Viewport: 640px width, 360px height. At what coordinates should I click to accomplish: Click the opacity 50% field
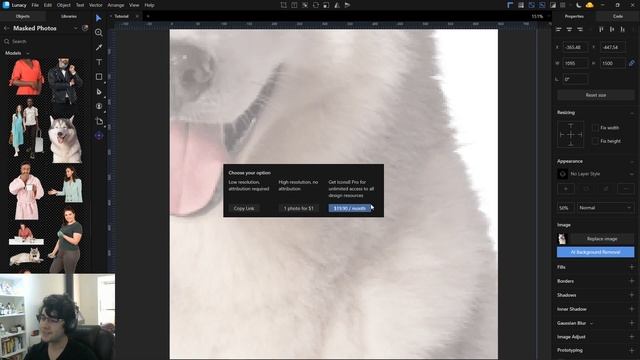click(x=565, y=208)
